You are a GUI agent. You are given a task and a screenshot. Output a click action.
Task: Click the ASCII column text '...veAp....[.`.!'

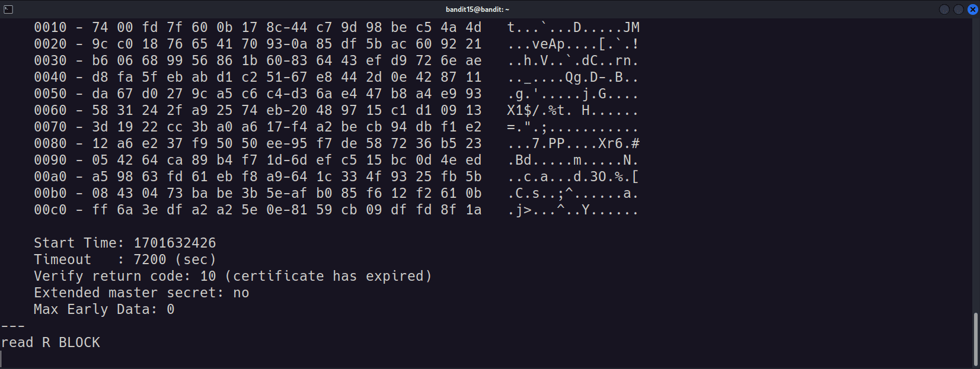click(573, 44)
